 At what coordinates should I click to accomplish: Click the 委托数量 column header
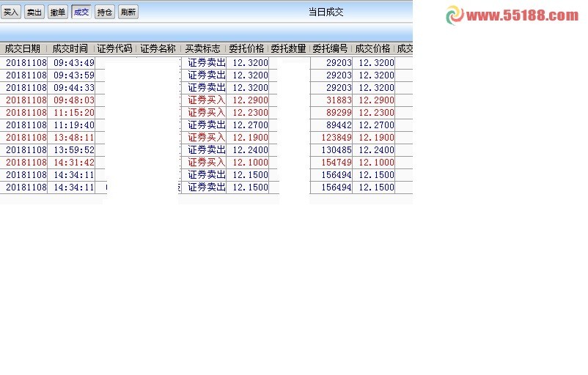click(x=288, y=49)
